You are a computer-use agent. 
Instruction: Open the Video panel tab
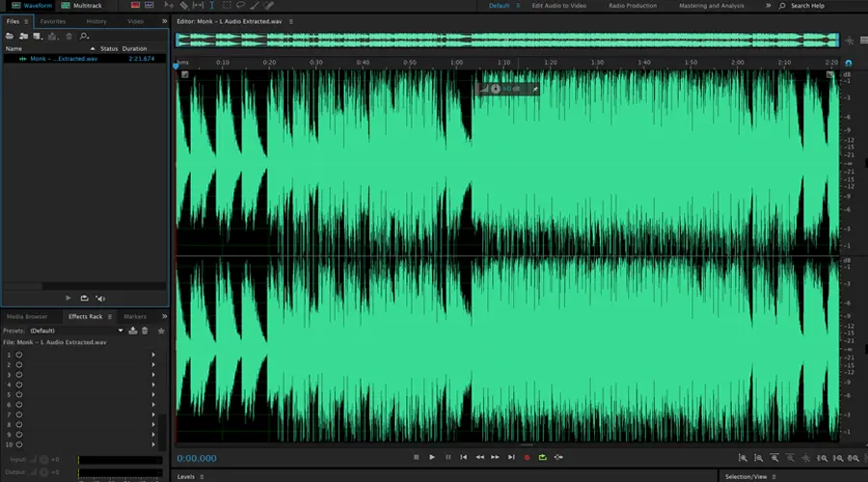click(x=135, y=21)
